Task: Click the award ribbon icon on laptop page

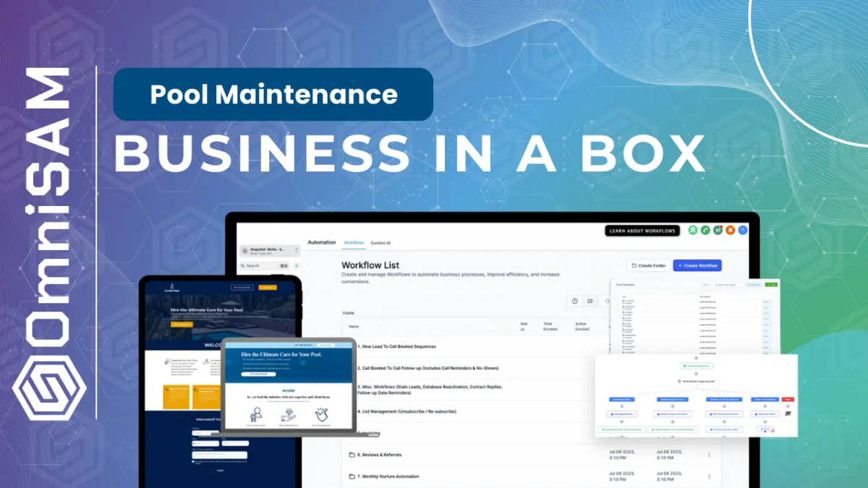Action: click(258, 415)
